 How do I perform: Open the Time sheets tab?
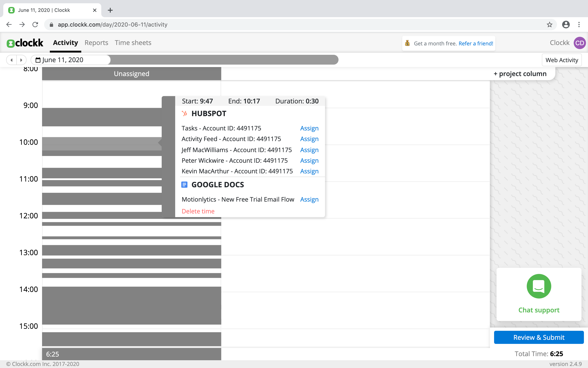coord(133,43)
